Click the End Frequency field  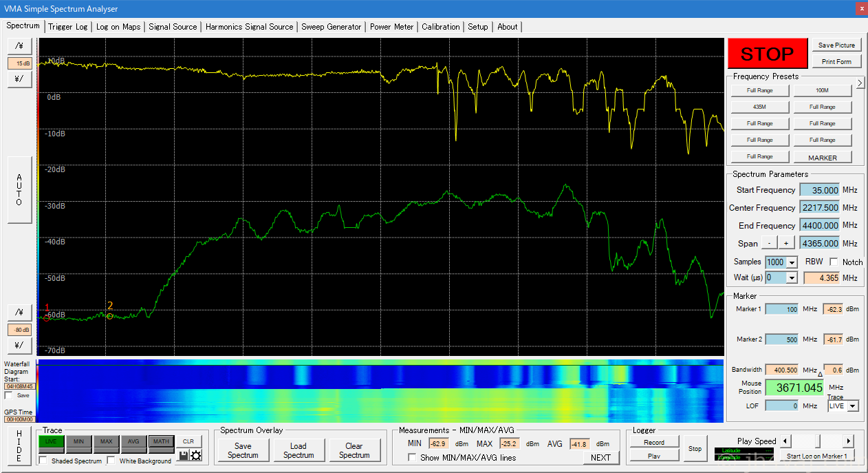[819, 226]
